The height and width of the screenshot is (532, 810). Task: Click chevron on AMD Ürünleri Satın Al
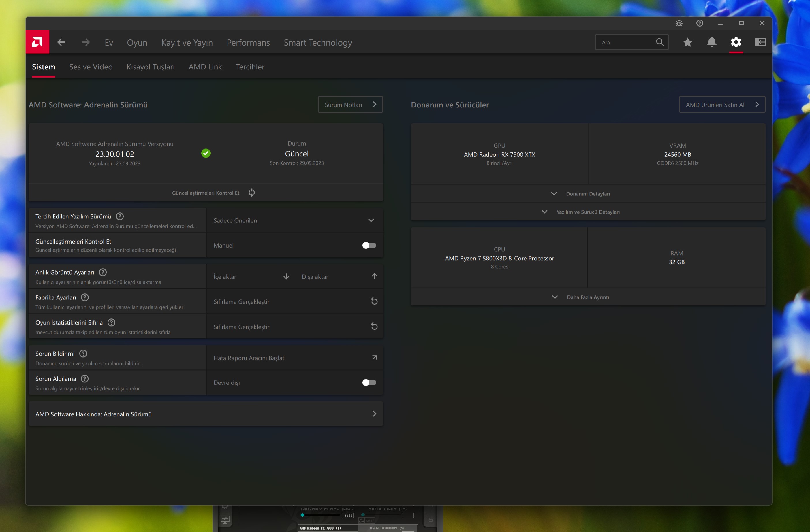[757, 104]
